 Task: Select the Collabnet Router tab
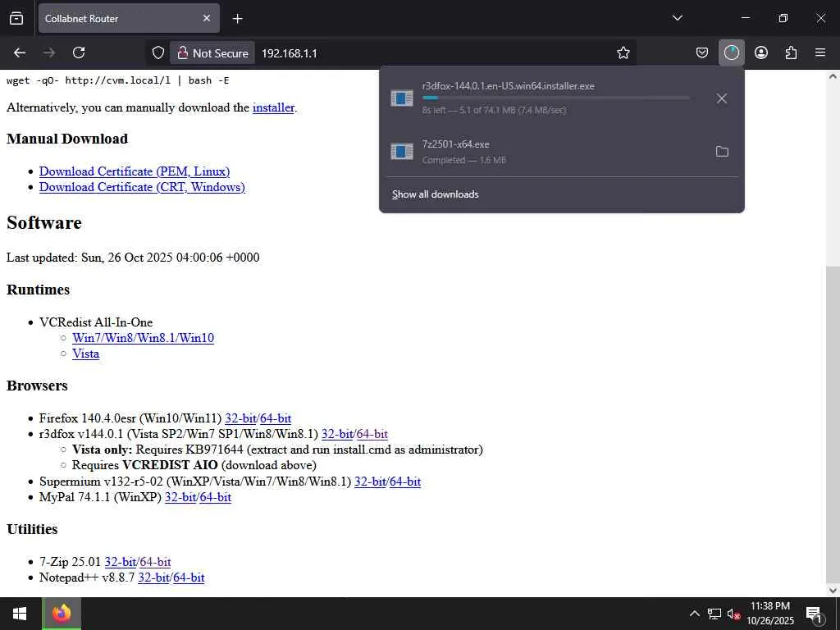[129, 18]
